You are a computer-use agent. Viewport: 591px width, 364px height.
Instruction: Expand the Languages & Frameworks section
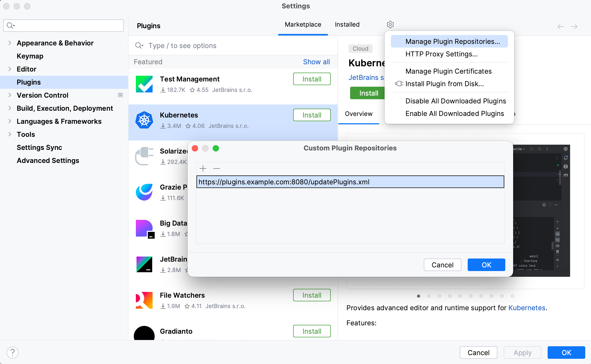[x=10, y=121]
